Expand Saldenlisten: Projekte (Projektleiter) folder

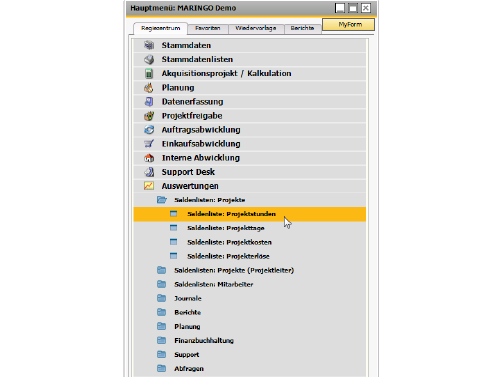pos(250,270)
